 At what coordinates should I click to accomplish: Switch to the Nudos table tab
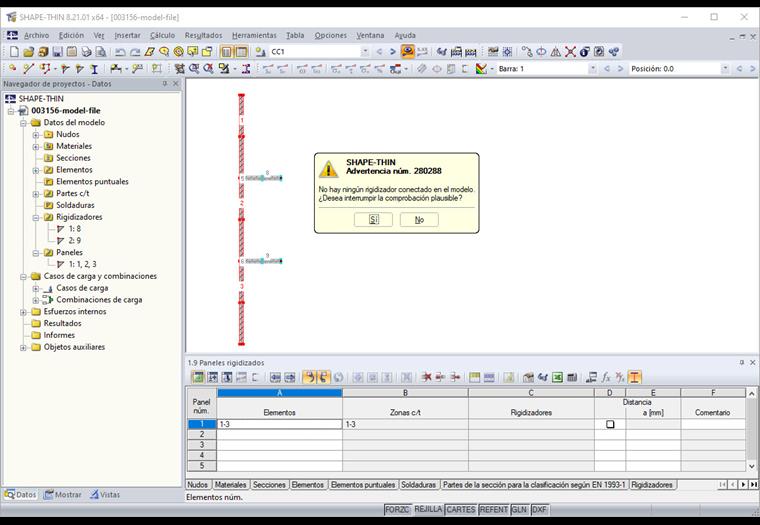pos(197,485)
